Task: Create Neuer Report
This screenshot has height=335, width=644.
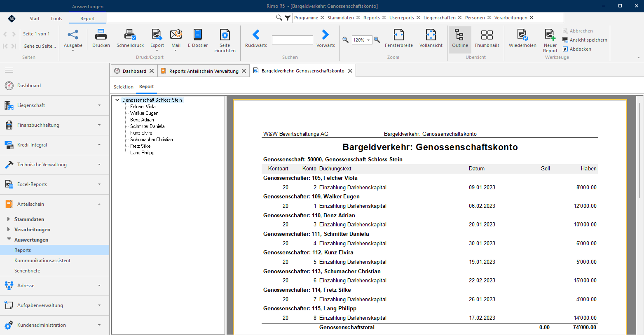Action: tap(550, 41)
